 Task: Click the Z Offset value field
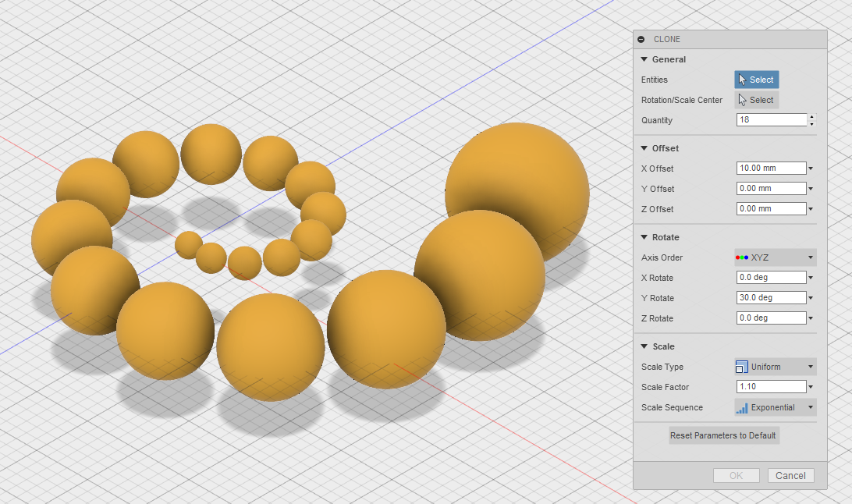click(x=771, y=208)
